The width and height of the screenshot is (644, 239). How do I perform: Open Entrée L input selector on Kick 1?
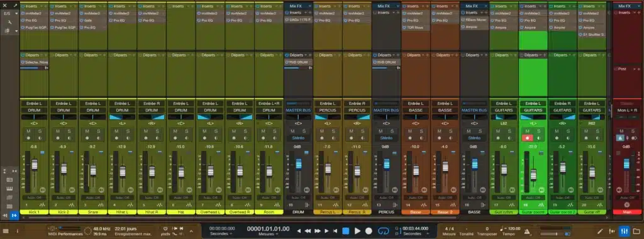pos(35,104)
